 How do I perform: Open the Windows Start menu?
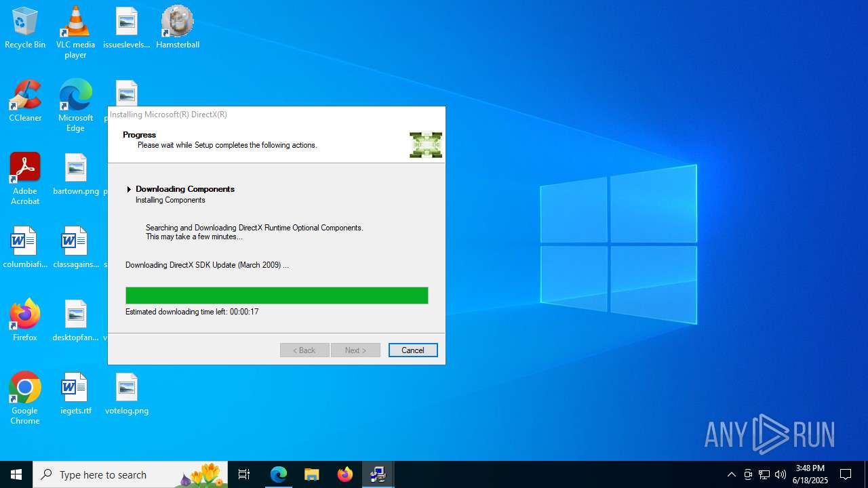point(16,474)
